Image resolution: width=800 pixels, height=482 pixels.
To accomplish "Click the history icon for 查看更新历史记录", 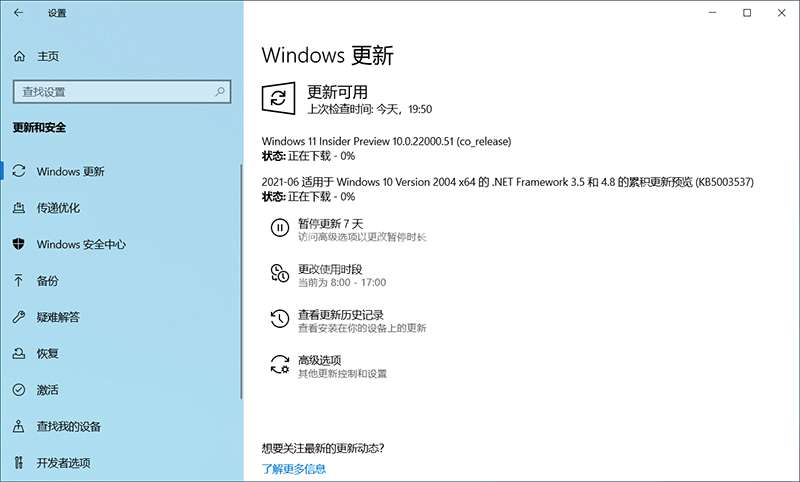I will click(x=280, y=319).
